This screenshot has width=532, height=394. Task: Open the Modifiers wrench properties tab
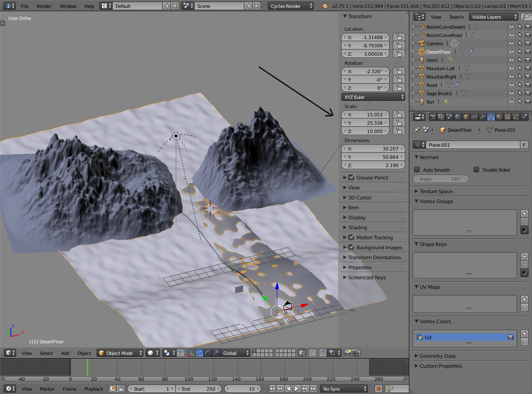(483, 117)
